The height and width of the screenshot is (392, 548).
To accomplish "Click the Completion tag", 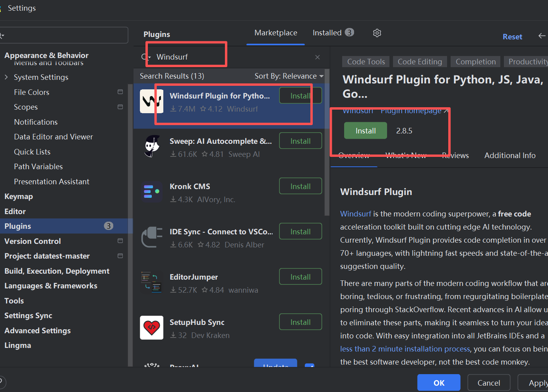I will [476, 62].
